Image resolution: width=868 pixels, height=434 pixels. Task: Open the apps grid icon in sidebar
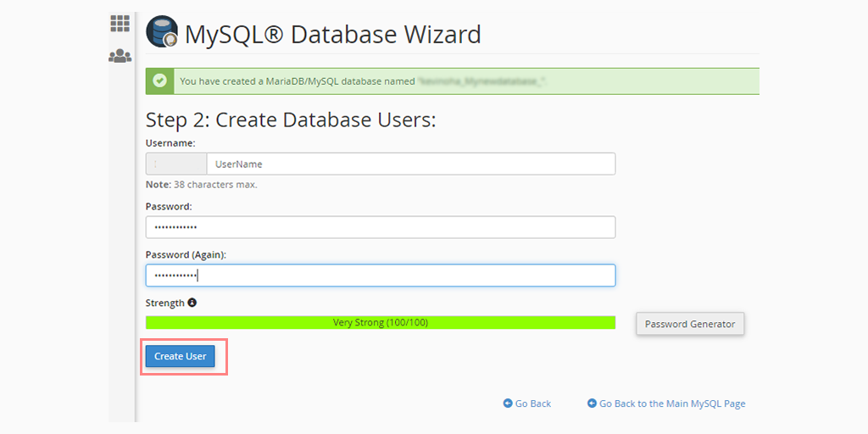pos(120,24)
